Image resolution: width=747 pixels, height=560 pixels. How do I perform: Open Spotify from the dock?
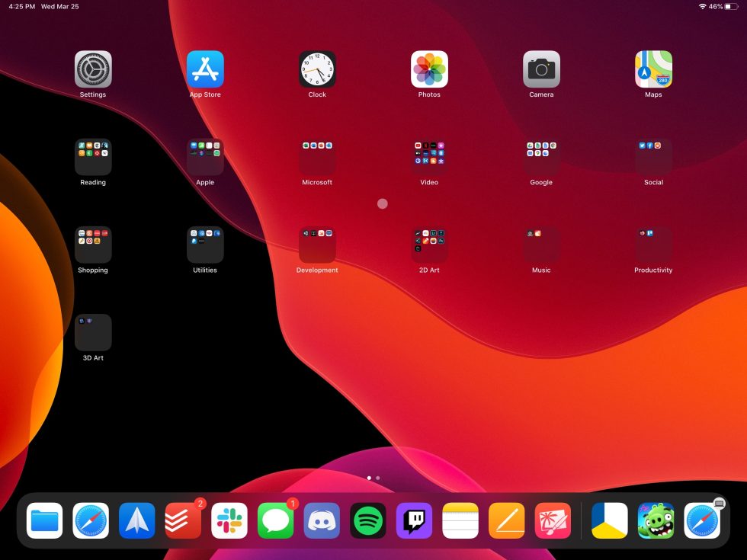tap(368, 520)
